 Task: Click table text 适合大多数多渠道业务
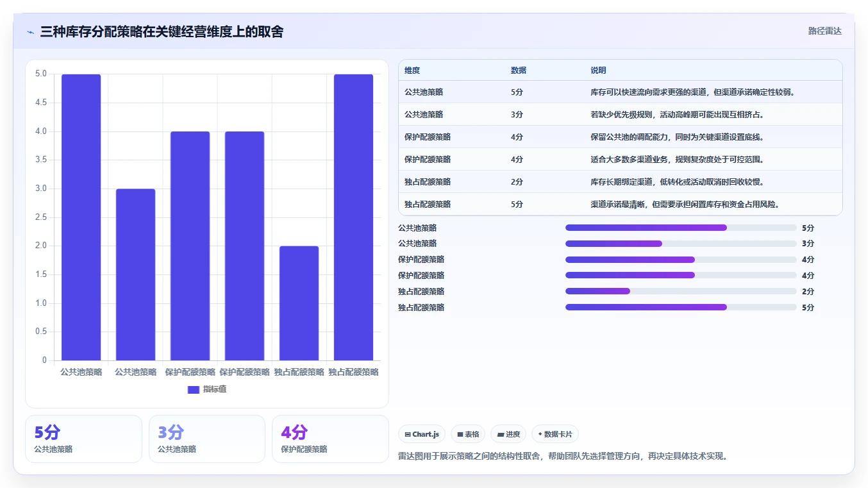pos(630,160)
